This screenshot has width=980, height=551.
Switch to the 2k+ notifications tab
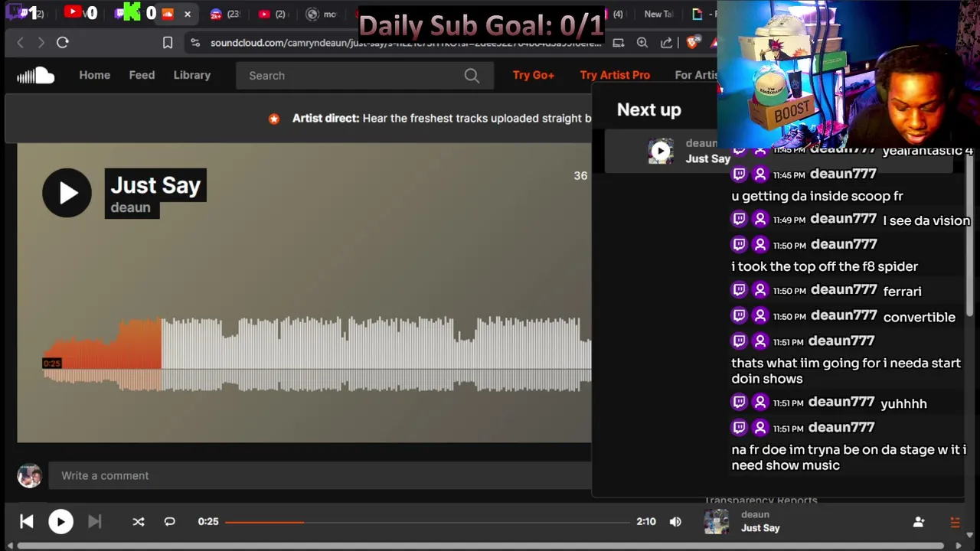coord(224,14)
